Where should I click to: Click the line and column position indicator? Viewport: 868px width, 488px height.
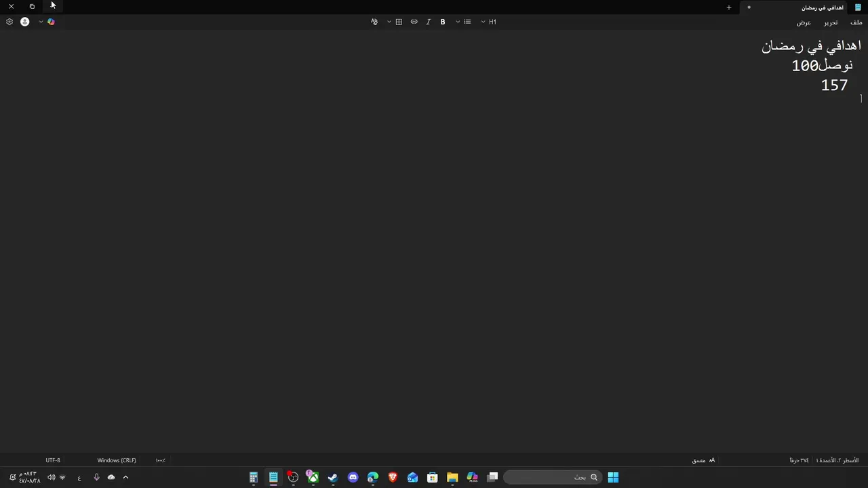tap(837, 460)
